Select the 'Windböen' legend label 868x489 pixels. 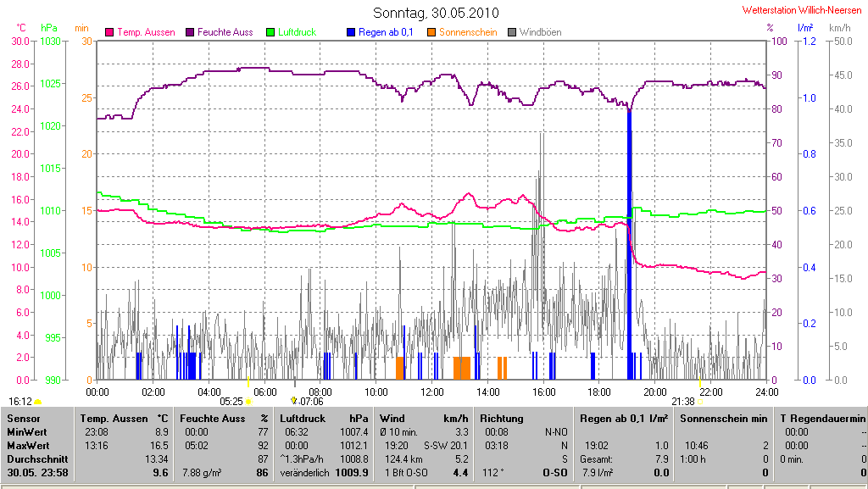540,33
